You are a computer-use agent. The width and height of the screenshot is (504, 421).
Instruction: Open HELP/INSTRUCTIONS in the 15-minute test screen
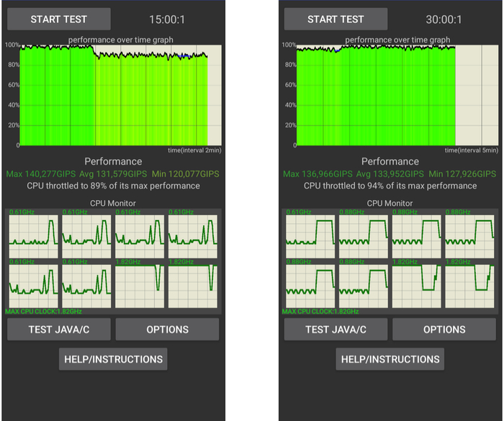113,359
